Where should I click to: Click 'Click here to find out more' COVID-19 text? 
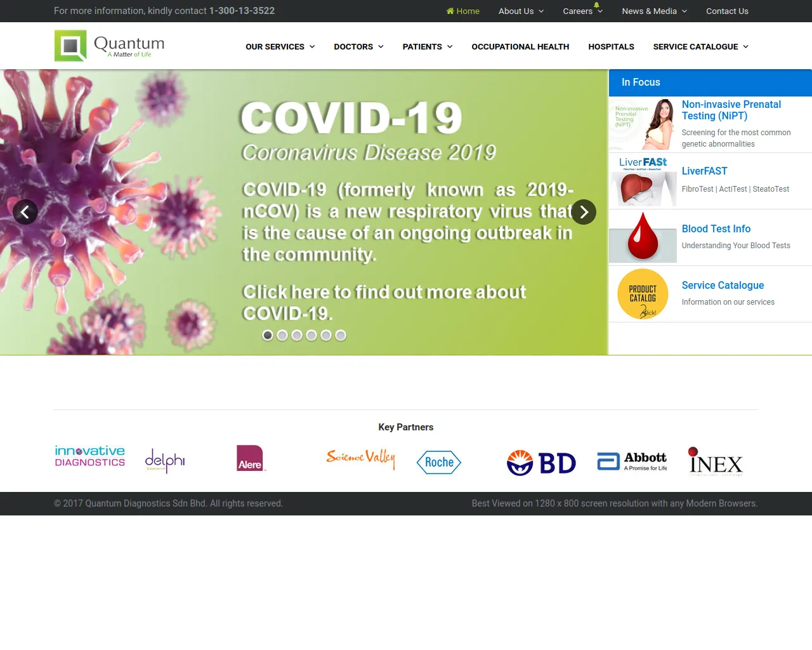click(x=384, y=302)
